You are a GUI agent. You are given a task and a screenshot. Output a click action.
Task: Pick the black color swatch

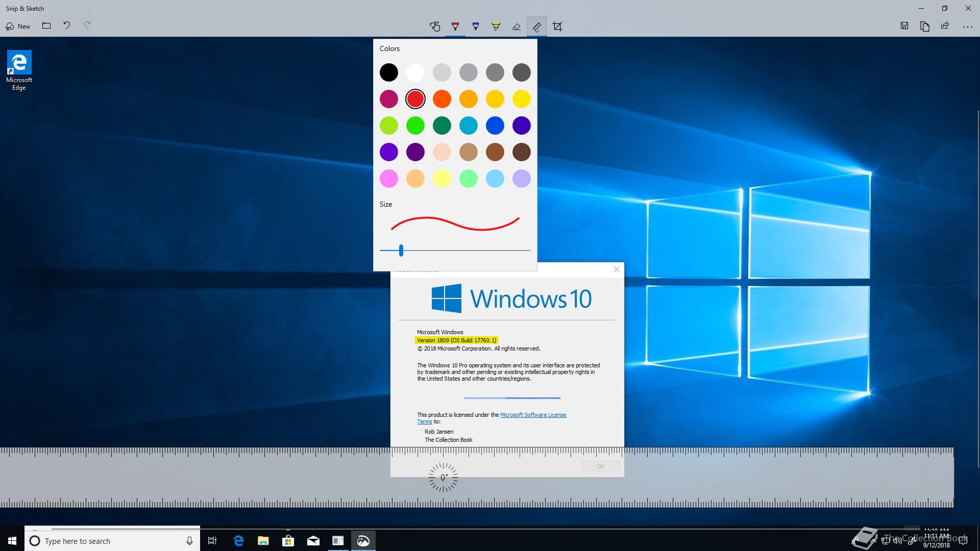click(389, 72)
